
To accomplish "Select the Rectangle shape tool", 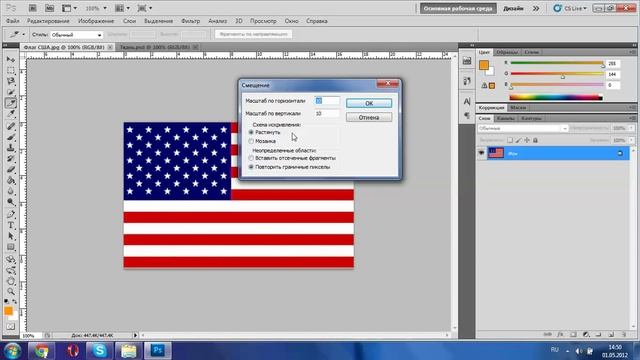I will click(11, 247).
